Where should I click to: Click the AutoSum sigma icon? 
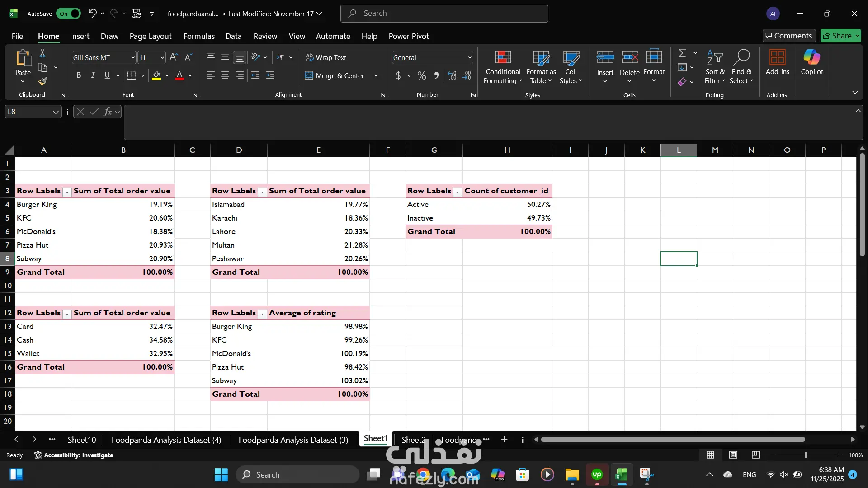[682, 53]
